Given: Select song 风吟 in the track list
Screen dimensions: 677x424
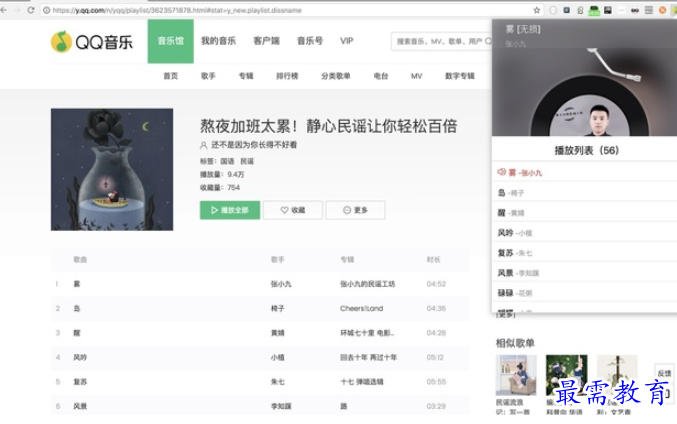Looking at the screenshot, I should 80,358.
